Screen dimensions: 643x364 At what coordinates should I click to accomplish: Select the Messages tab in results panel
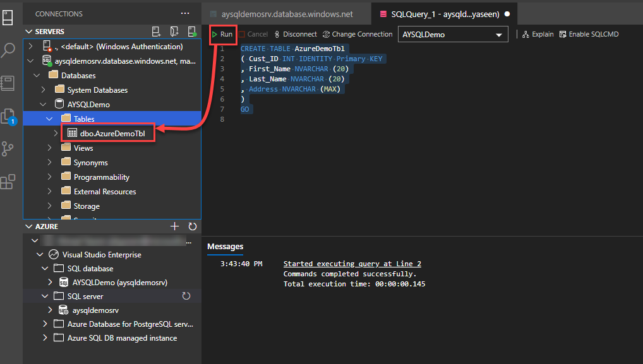coord(225,246)
